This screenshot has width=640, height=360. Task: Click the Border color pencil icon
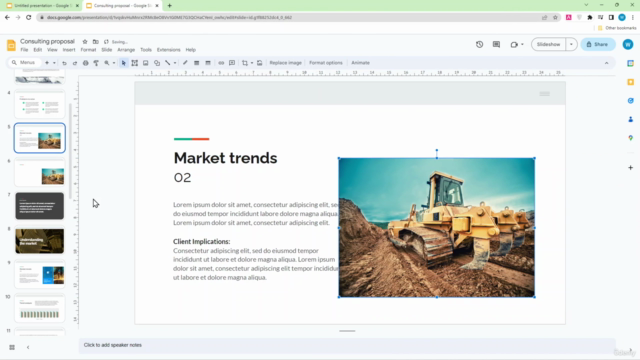pos(185,63)
